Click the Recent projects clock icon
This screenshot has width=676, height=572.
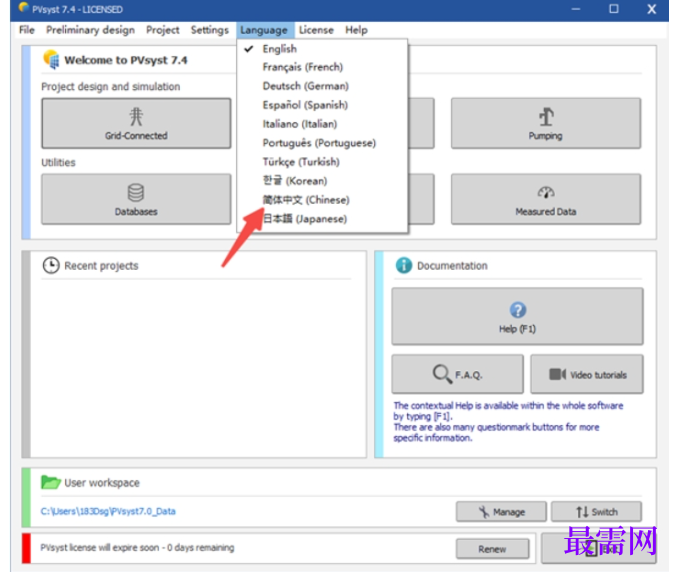tap(51, 266)
